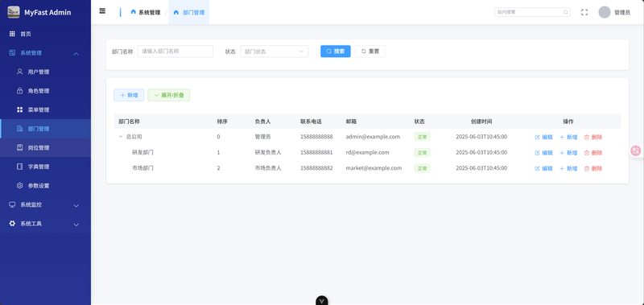Click add icon for 总公司 row
Viewport: 644px width, 305px height.
pos(562,137)
